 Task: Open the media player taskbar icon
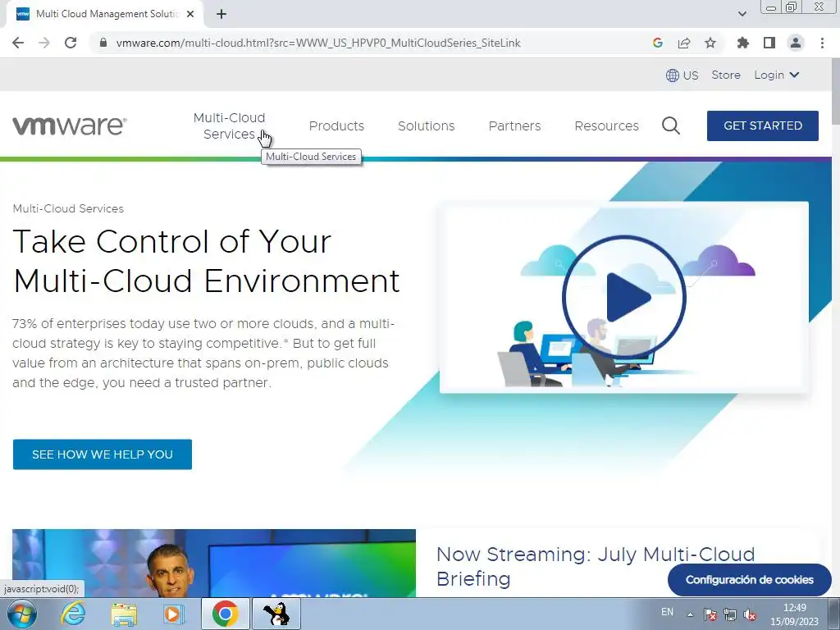coord(172,614)
